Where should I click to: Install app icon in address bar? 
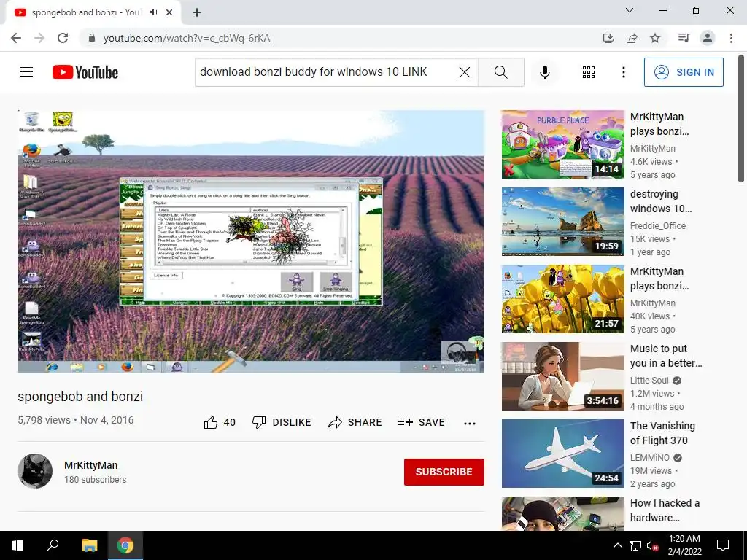[x=608, y=38]
